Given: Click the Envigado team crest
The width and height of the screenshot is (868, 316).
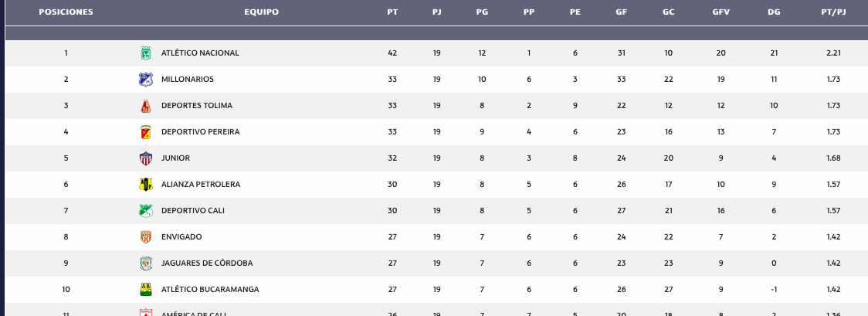Looking at the screenshot, I should click(146, 237).
